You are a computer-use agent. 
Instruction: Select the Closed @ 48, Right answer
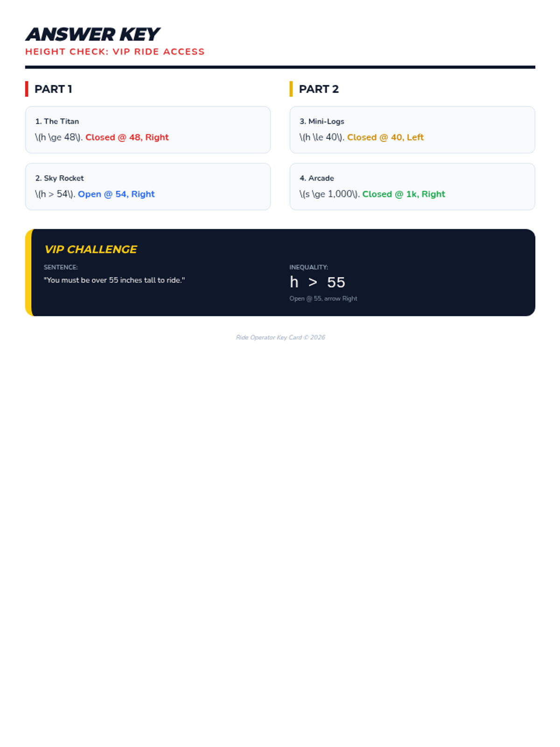pos(127,137)
